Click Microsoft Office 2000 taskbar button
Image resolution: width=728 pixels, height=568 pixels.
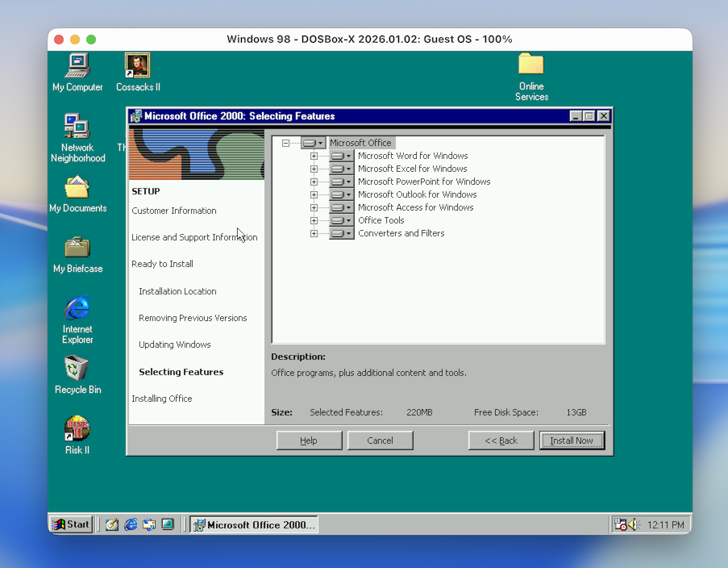(254, 524)
